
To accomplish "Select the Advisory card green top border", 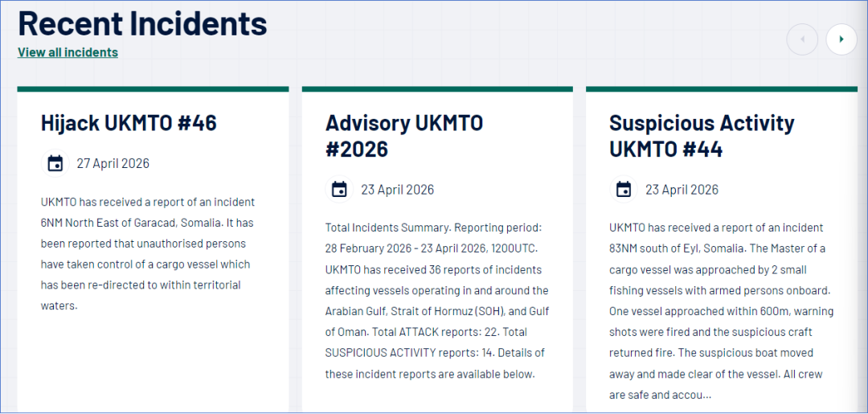I will (437, 89).
